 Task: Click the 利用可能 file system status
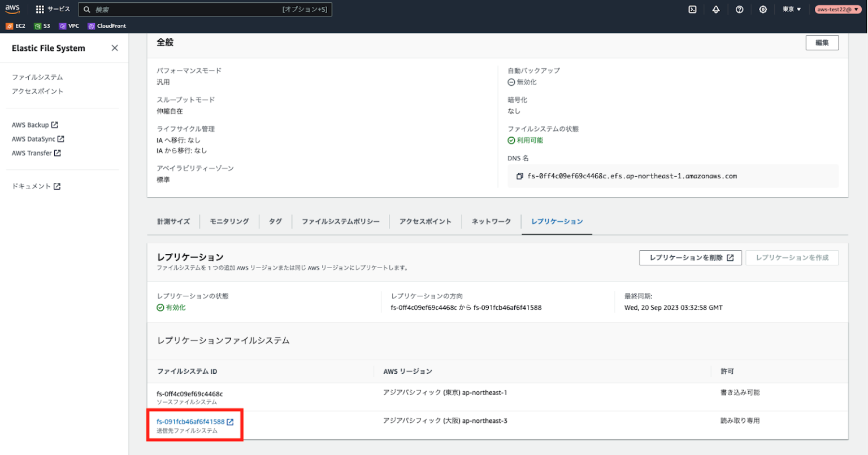[526, 141]
